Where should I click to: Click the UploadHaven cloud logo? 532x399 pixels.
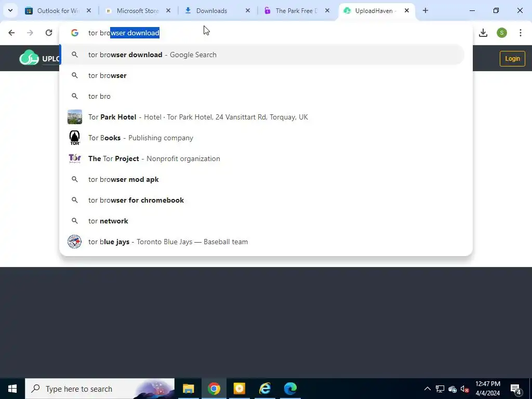(x=29, y=58)
